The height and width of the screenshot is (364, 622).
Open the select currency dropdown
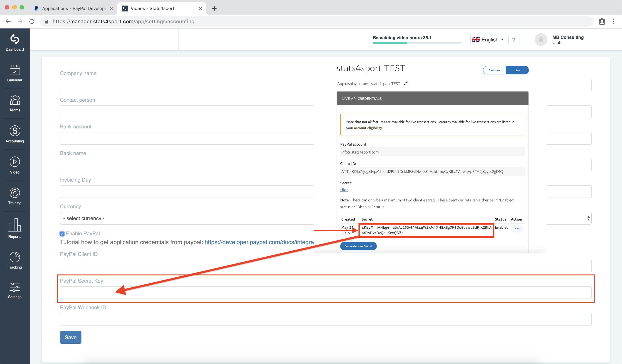pyautogui.click(x=326, y=218)
